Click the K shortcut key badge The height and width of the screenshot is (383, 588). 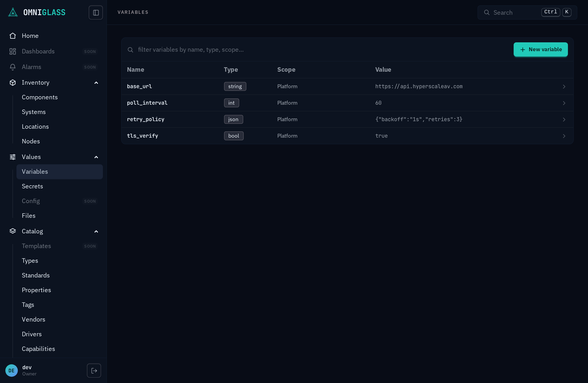[x=567, y=12]
